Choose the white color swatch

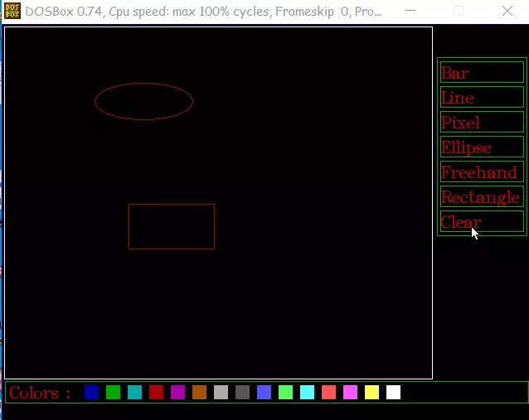pos(393,393)
